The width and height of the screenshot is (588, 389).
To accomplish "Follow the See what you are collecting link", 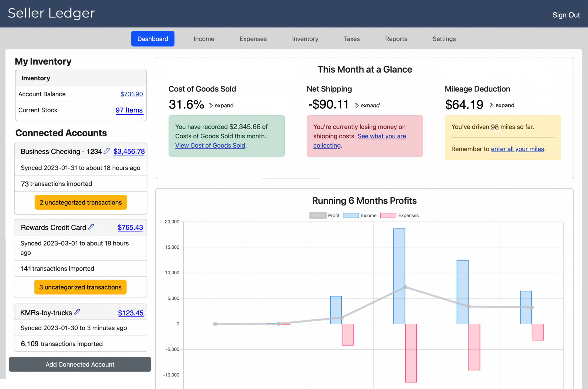I will click(x=382, y=136).
